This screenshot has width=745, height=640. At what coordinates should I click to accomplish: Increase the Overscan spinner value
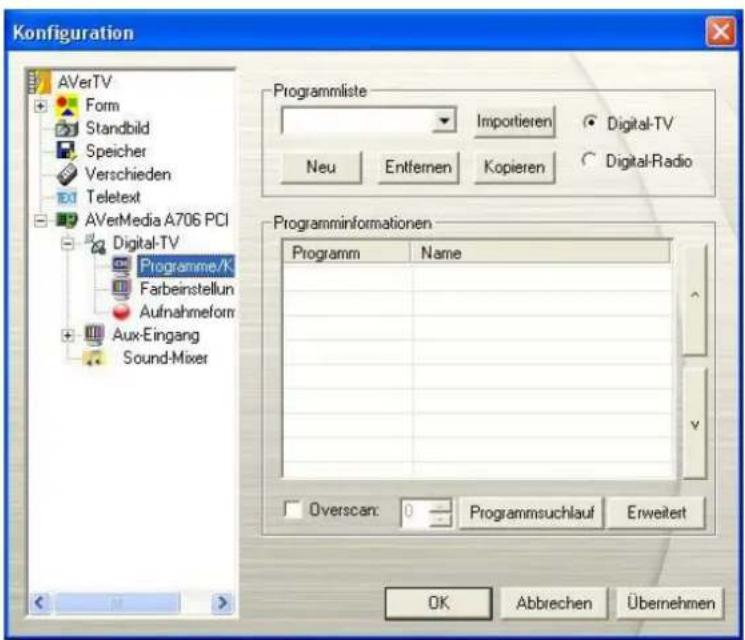point(439,506)
